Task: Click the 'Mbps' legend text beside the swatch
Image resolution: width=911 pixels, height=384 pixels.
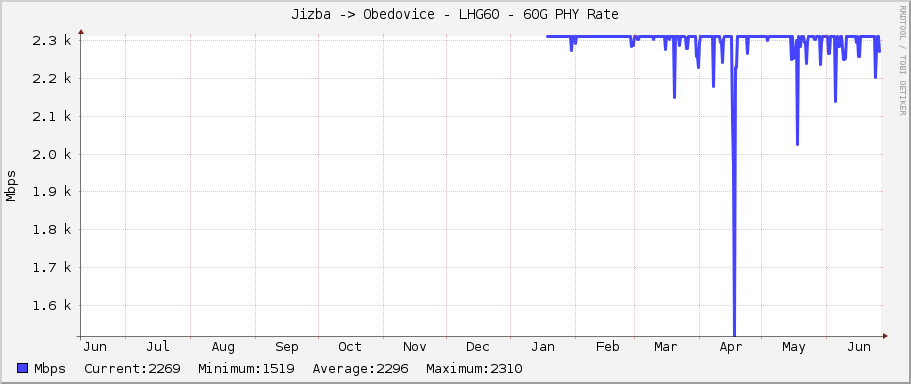Action: pos(50,369)
